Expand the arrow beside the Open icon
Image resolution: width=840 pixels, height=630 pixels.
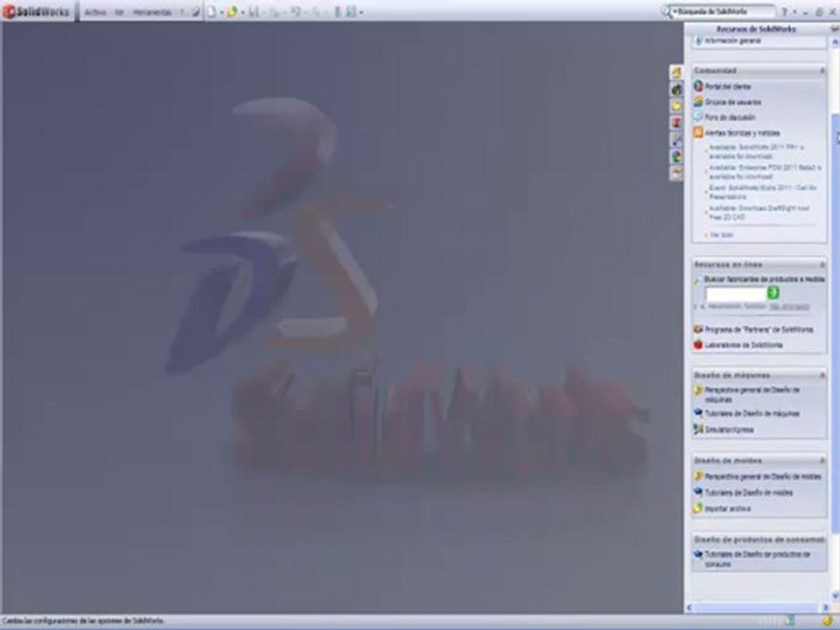point(242,12)
